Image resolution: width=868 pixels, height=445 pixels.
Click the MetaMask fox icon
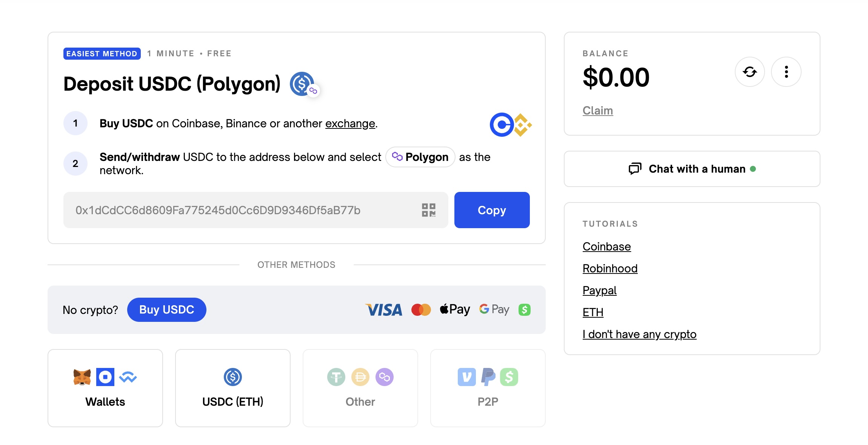[82, 377]
